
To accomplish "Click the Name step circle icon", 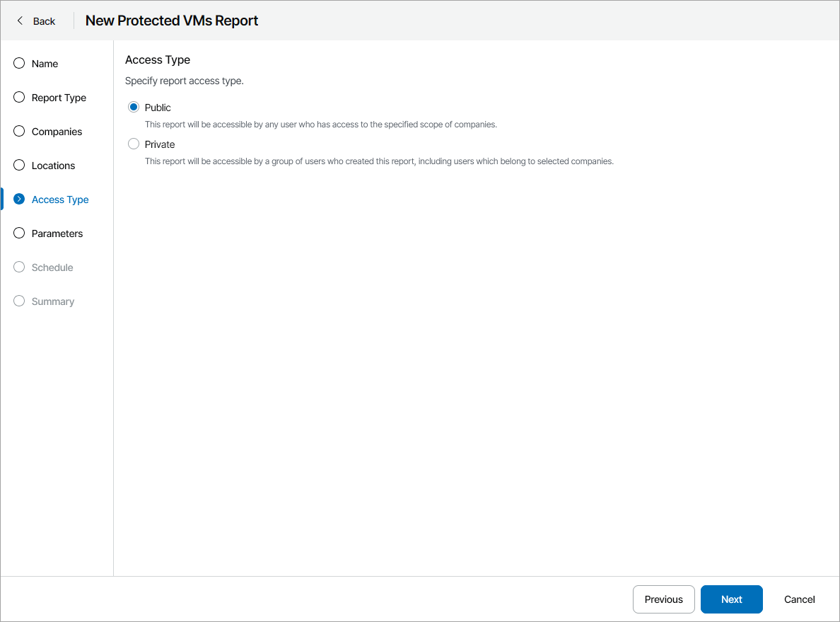I will tap(19, 64).
